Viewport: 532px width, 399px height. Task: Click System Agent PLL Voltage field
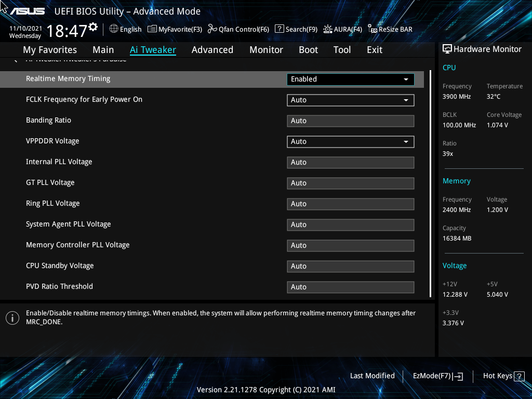pyautogui.click(x=351, y=224)
